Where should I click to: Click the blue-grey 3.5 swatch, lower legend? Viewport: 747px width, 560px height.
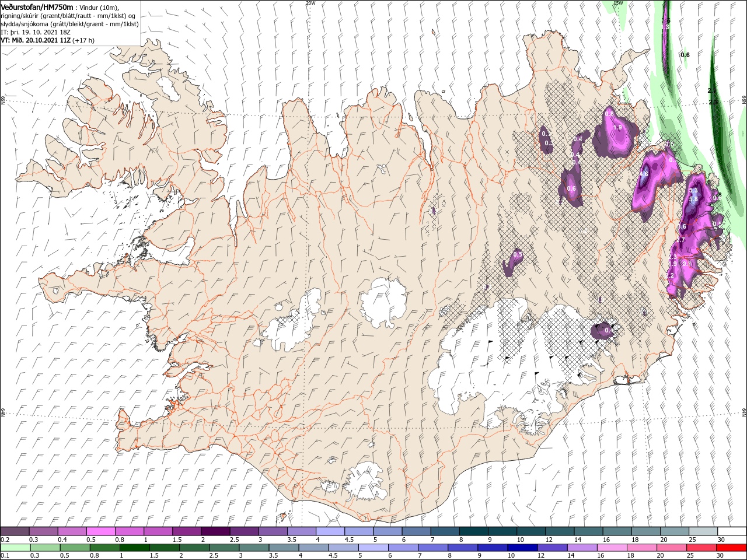[284, 548]
